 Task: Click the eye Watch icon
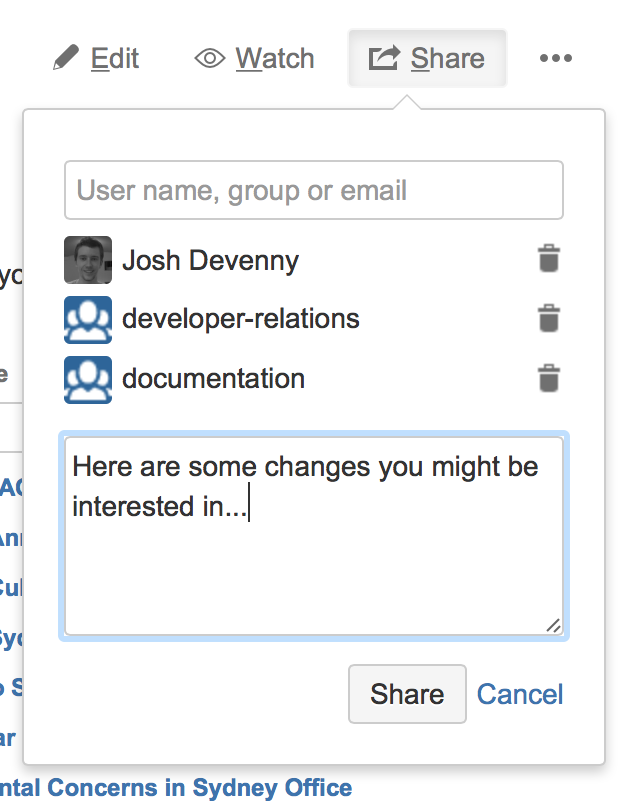[210, 58]
